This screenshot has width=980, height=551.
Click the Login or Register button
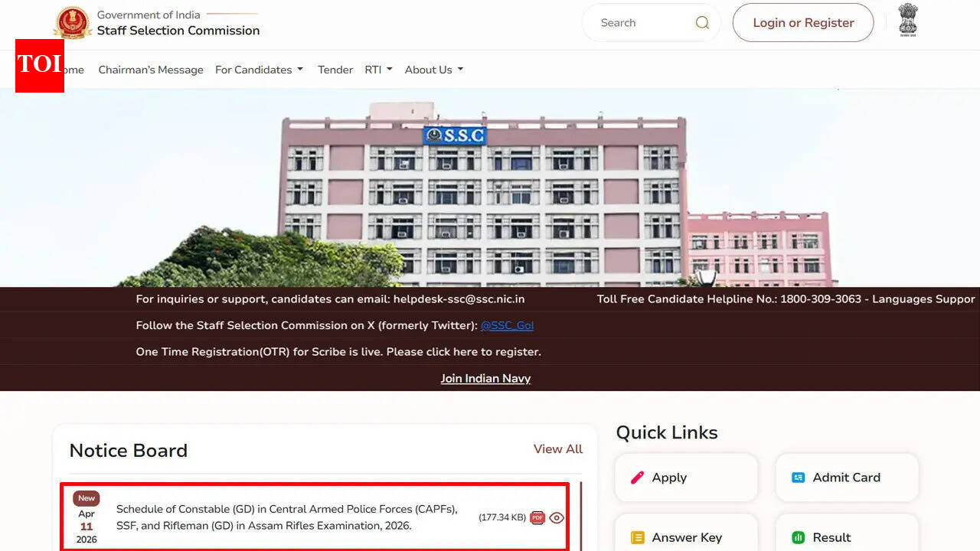[802, 22]
